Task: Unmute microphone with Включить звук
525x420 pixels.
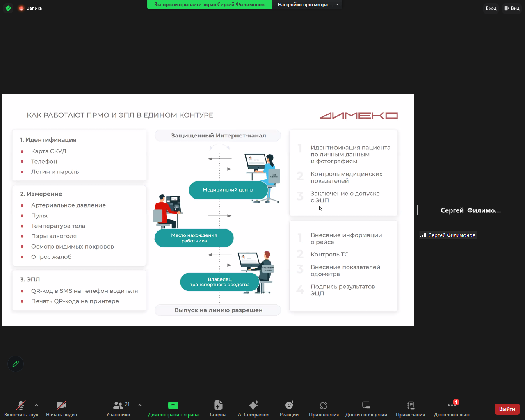Action: point(21,406)
